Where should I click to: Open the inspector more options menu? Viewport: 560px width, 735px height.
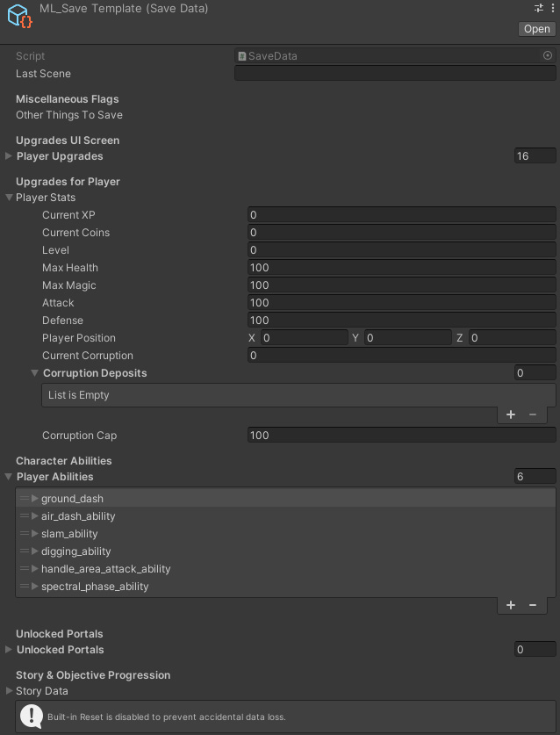tap(552, 7)
